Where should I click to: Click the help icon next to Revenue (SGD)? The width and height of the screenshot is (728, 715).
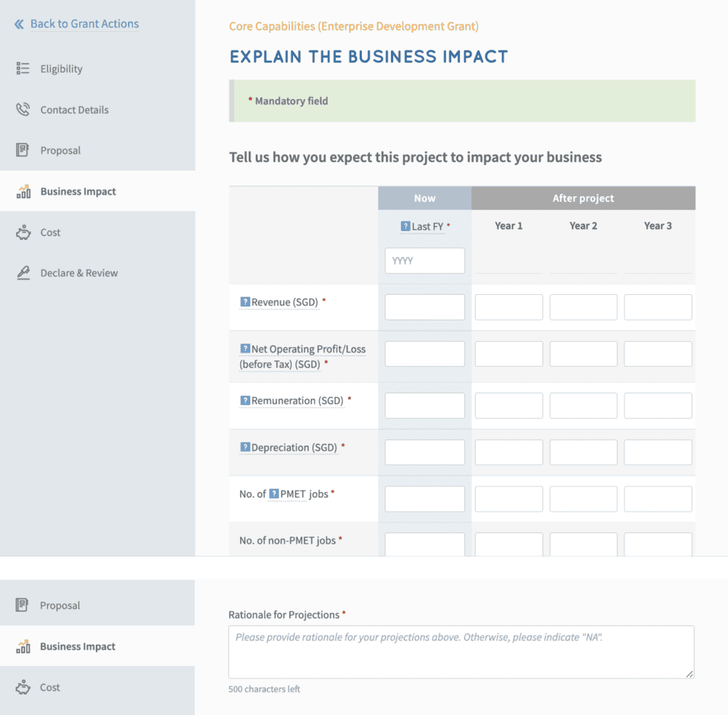[245, 302]
